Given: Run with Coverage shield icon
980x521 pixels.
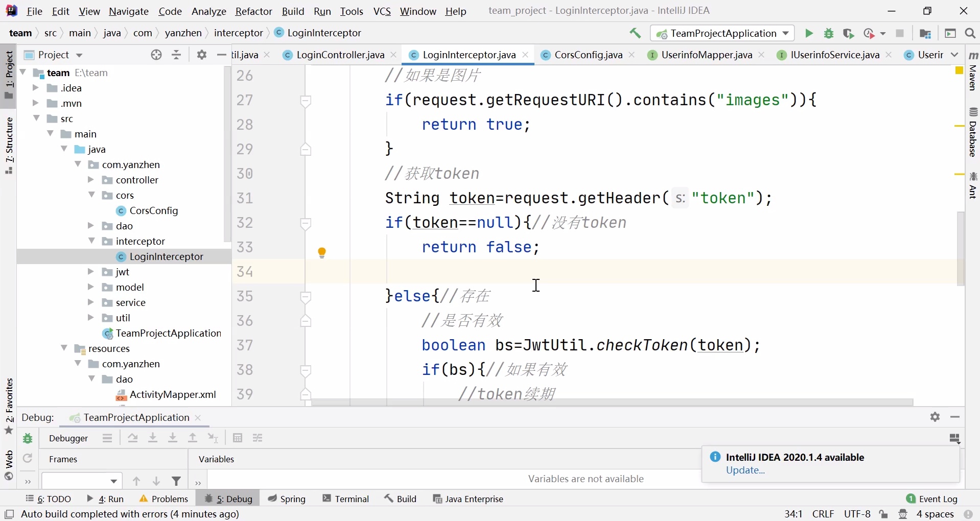Looking at the screenshot, I should coord(849,33).
